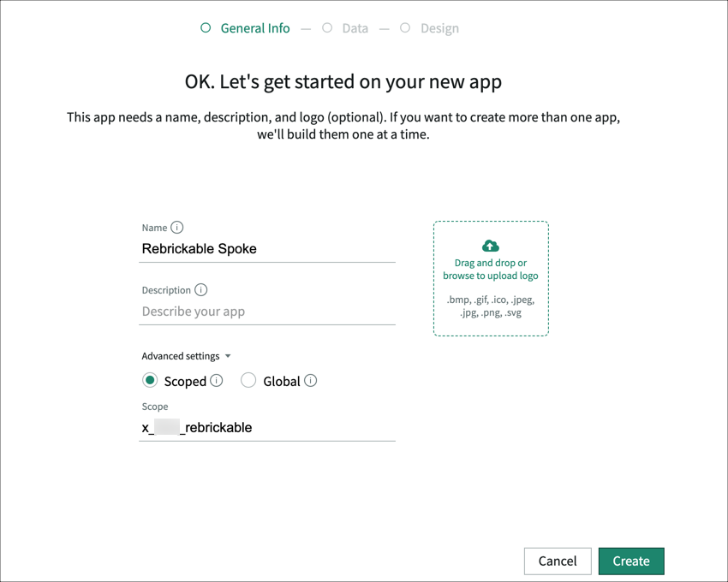Click the info icon next to Global
This screenshot has height=582, width=728.
point(310,380)
